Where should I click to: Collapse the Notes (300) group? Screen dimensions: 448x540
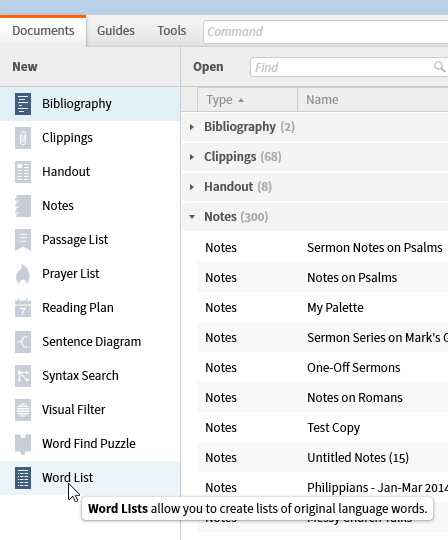[x=192, y=217]
